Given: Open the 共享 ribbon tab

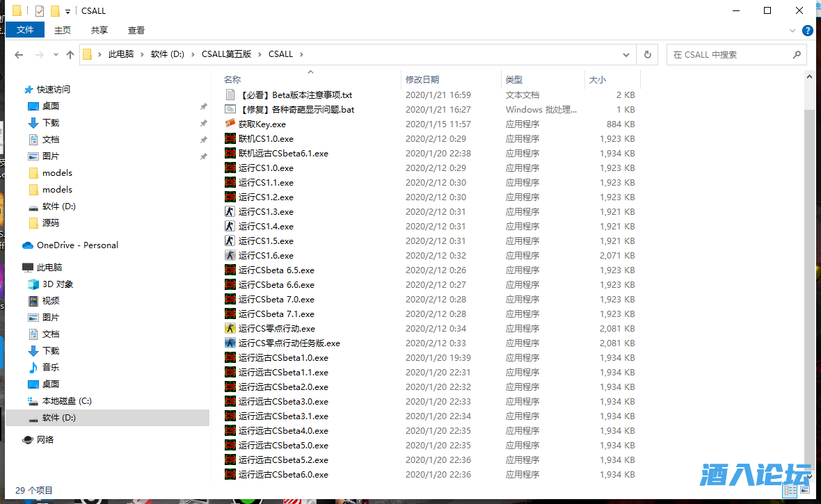Looking at the screenshot, I should [x=99, y=31].
